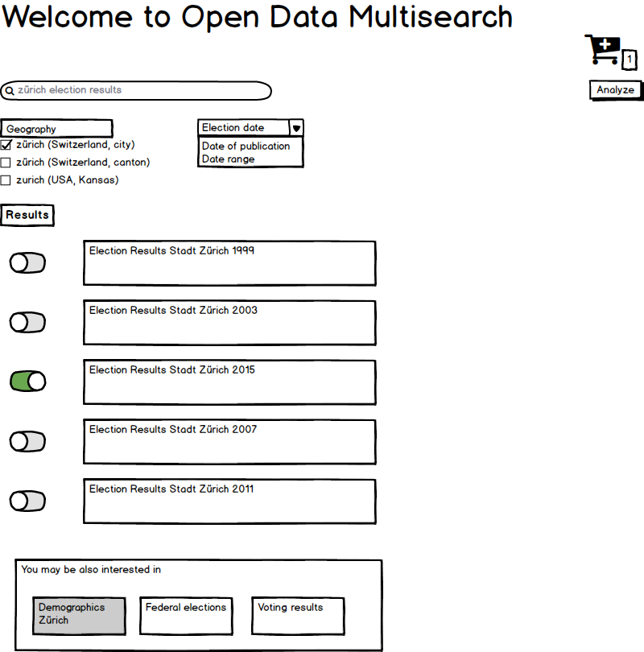This screenshot has height=652, width=644.
Task: Select Demographics Zürich suggestion
Action: [79, 616]
